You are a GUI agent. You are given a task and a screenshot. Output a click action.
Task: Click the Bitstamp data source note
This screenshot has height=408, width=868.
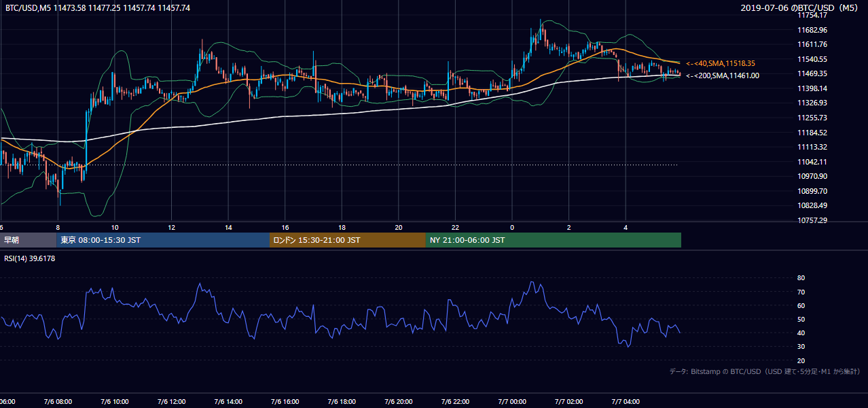(x=765, y=371)
